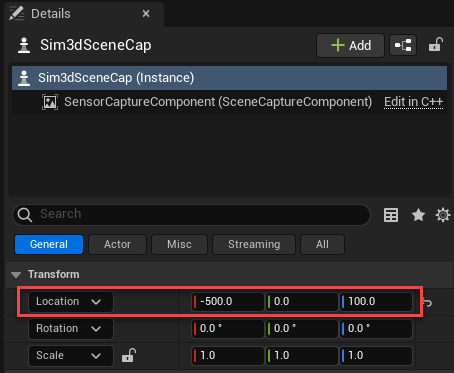Select the All filter tab

[322, 244]
